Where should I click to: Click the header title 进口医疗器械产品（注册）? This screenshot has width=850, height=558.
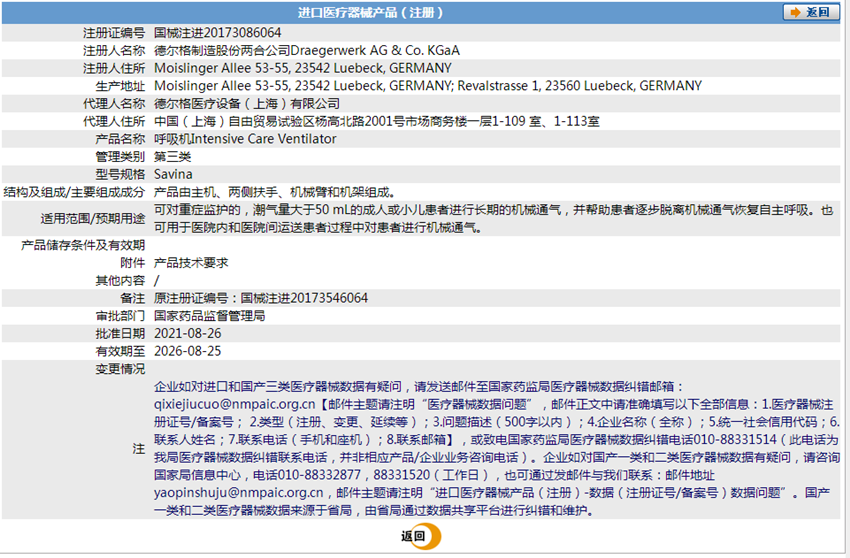click(370, 12)
